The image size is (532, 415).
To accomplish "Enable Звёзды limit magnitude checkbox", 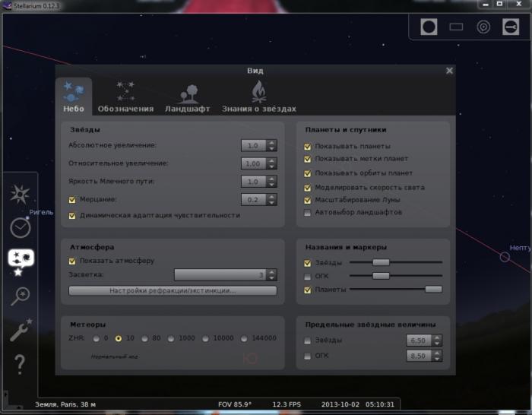I will point(307,341).
